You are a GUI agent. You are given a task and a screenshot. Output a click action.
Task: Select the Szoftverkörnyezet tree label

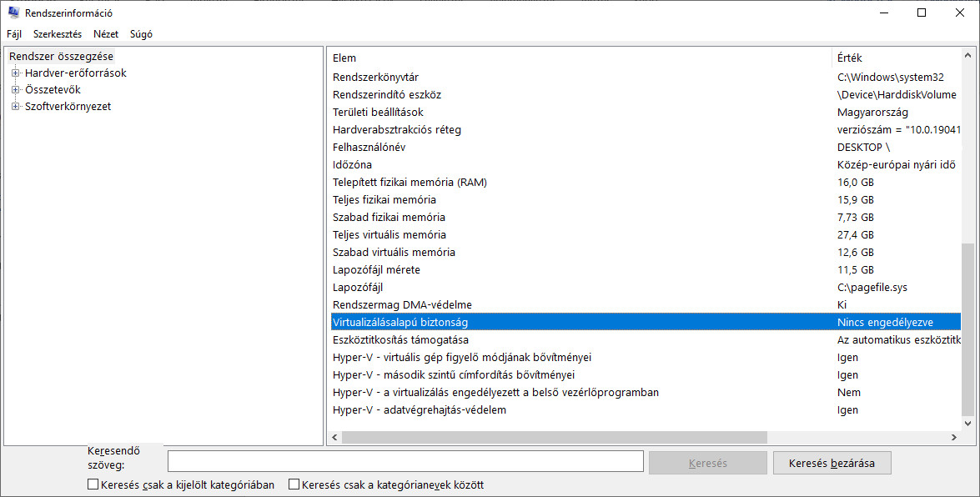[x=68, y=106]
